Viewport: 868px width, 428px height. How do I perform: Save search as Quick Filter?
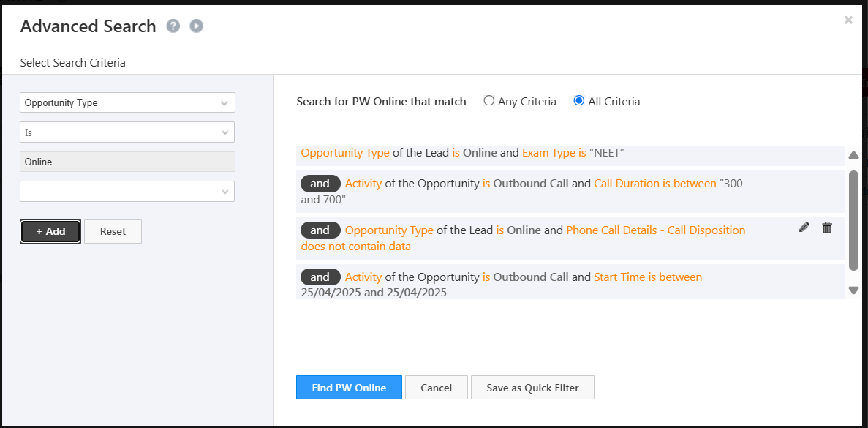532,388
